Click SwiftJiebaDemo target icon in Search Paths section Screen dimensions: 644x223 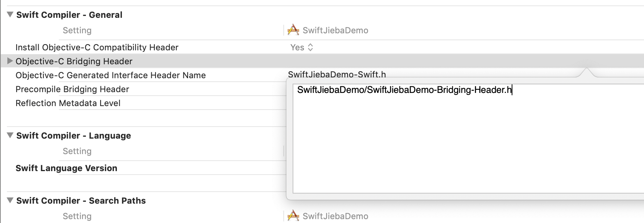(x=293, y=216)
